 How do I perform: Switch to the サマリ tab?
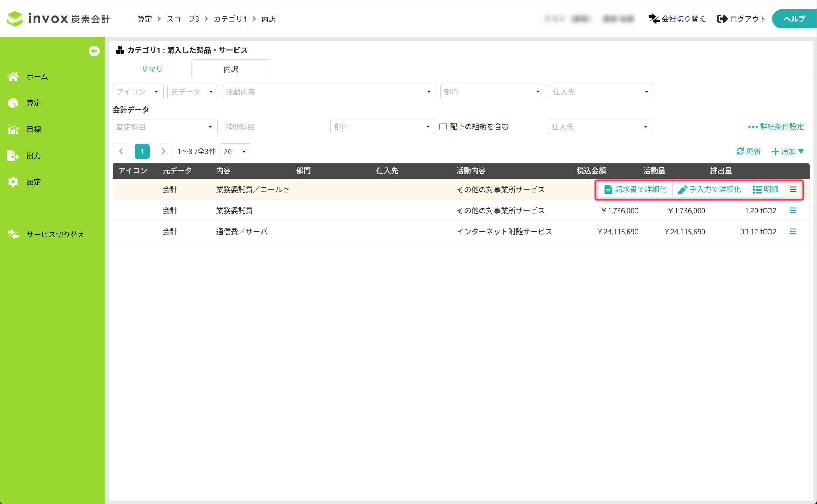152,69
